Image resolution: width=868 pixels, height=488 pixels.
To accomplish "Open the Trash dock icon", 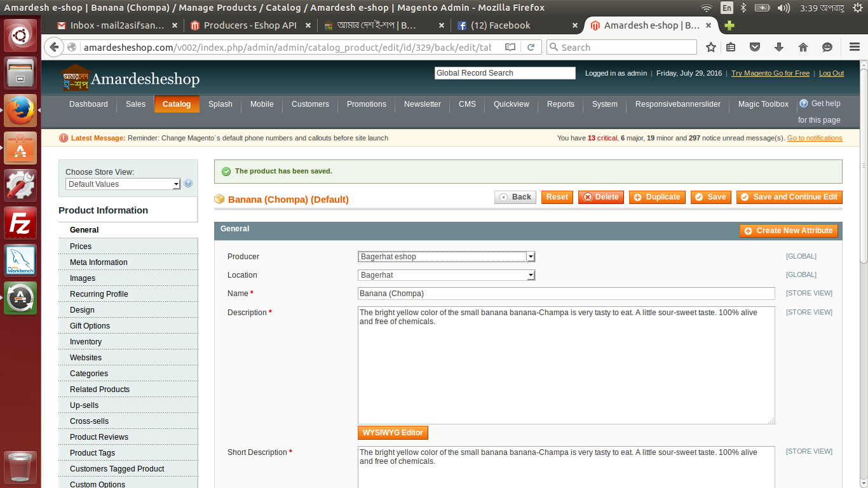I will (21, 468).
